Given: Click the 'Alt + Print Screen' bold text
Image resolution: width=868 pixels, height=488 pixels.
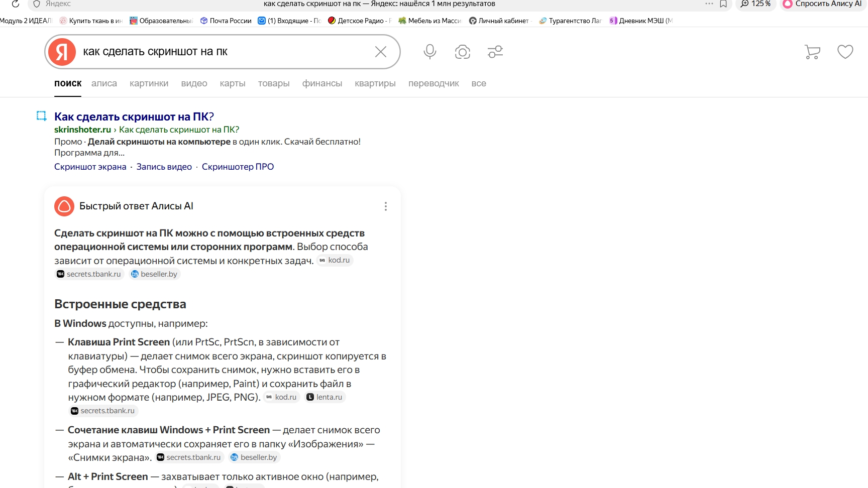Looking at the screenshot, I should click(x=108, y=476).
